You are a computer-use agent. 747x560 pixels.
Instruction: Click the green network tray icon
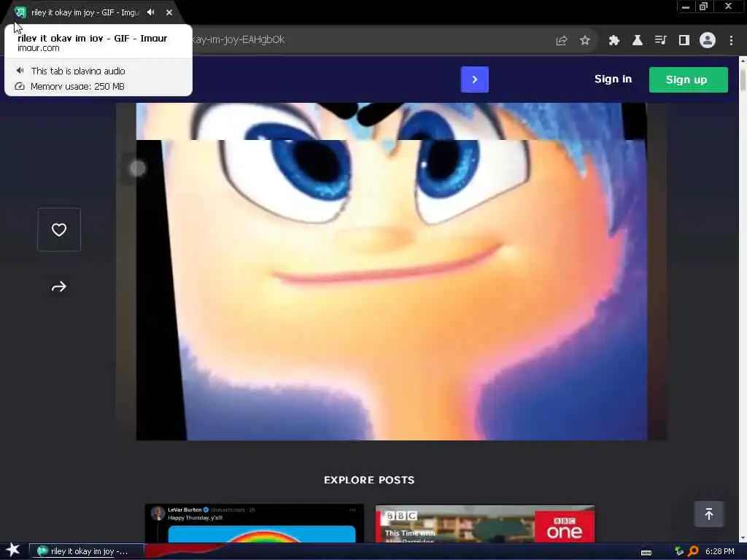click(679, 551)
